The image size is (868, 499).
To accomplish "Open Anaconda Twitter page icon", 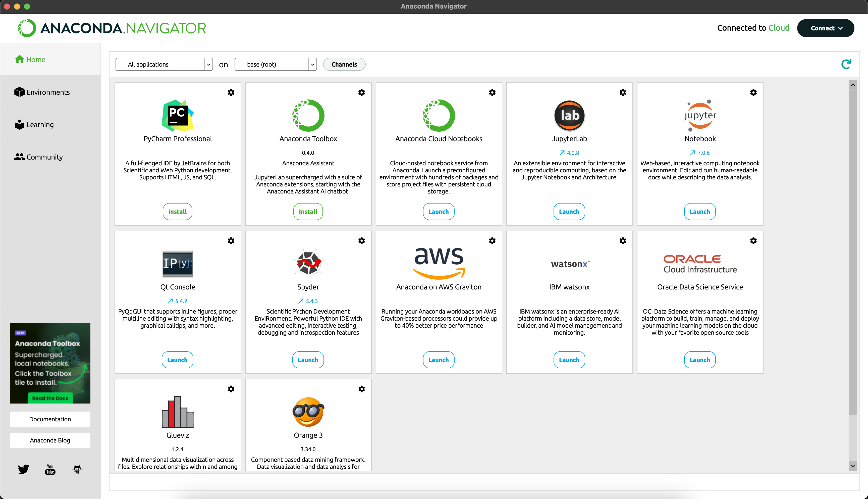I will coord(23,469).
